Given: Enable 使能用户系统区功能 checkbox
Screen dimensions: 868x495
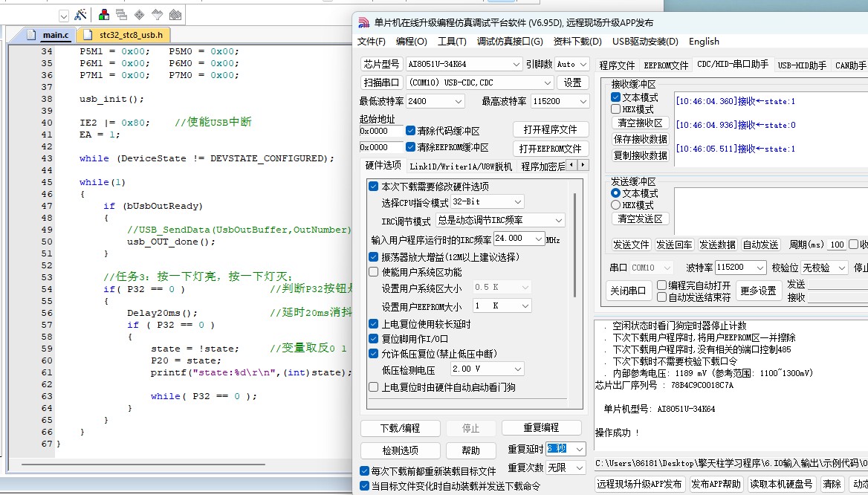Looking at the screenshot, I should [x=374, y=272].
